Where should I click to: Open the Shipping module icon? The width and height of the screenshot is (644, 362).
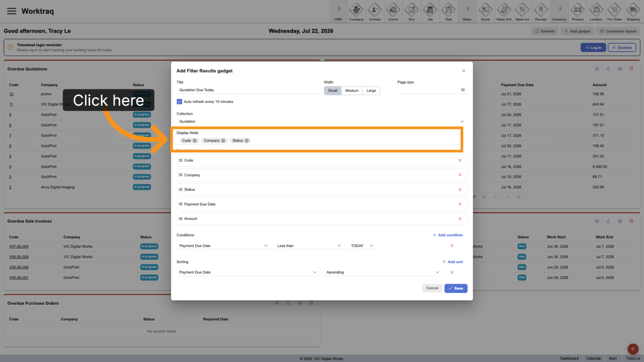pos(633,12)
